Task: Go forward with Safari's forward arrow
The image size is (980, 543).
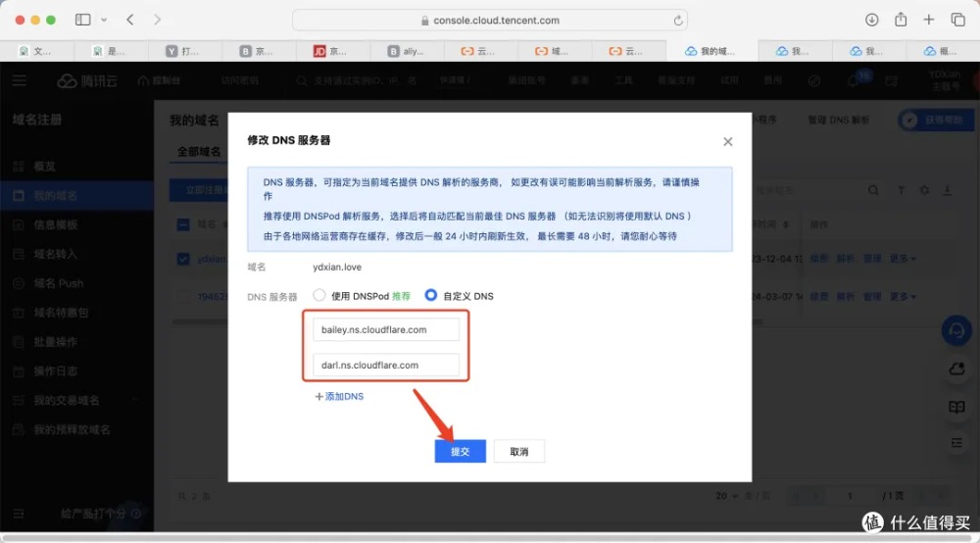Action: tap(157, 20)
